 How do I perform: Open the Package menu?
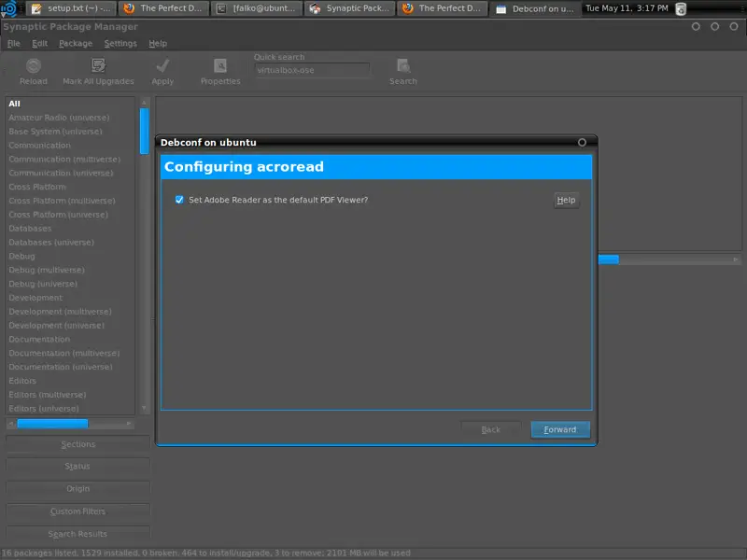click(x=76, y=43)
